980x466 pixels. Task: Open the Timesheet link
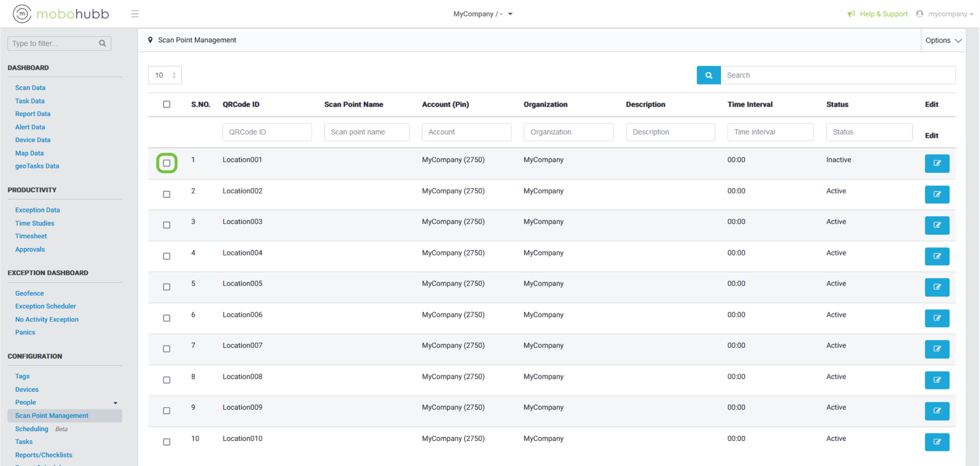pos(31,236)
